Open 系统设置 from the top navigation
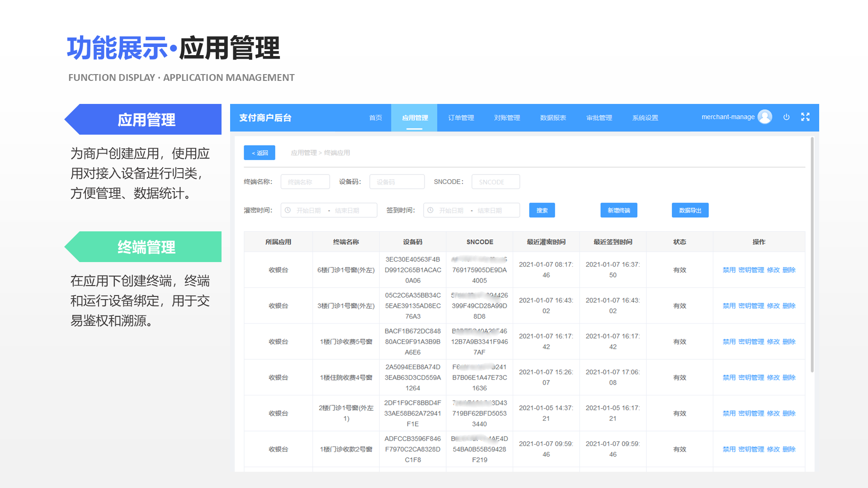Viewport: 868px width, 488px height. coord(646,117)
